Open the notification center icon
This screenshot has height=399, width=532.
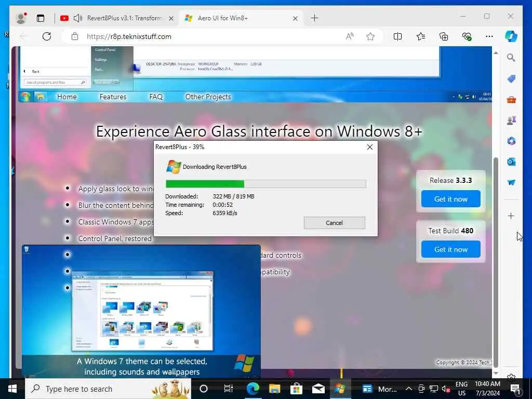point(515,389)
